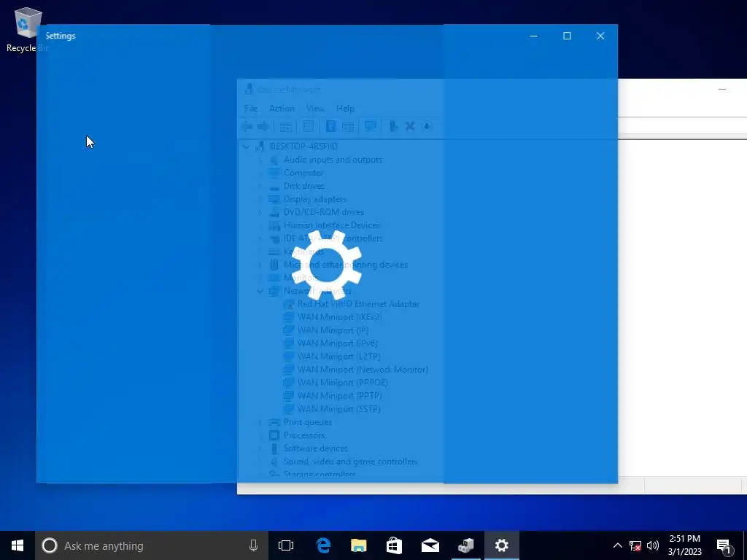Click Scan for hardware changes toolbar icon
The image size is (747, 560).
(371, 126)
